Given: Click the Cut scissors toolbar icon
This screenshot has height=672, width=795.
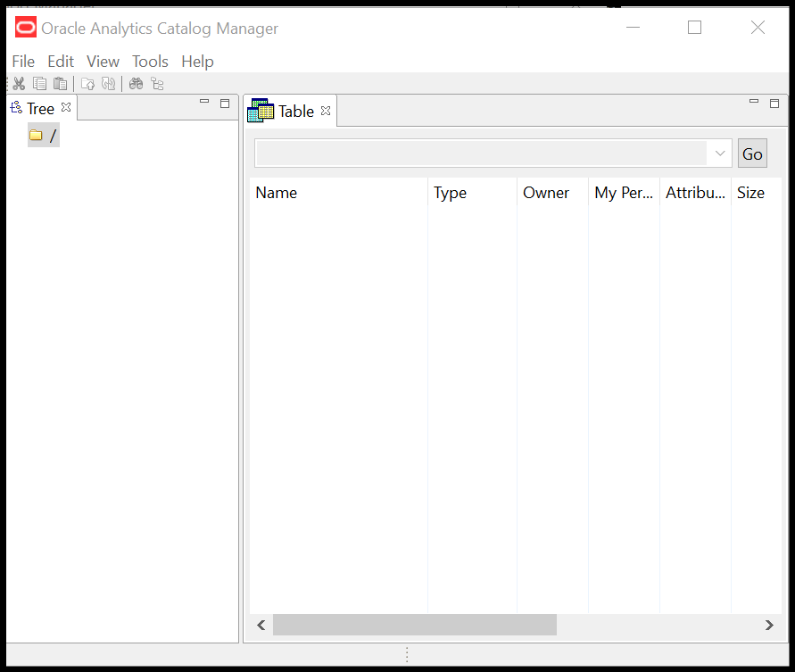Looking at the screenshot, I should pos(20,84).
